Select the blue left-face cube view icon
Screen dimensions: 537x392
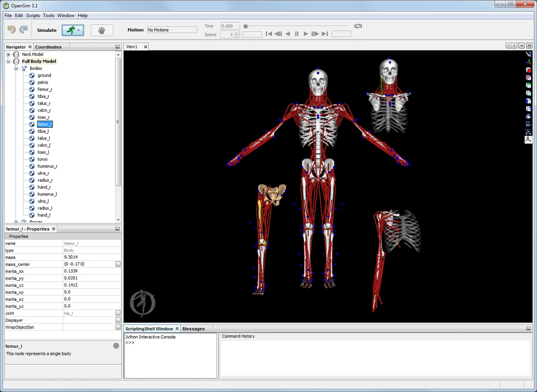[528, 101]
